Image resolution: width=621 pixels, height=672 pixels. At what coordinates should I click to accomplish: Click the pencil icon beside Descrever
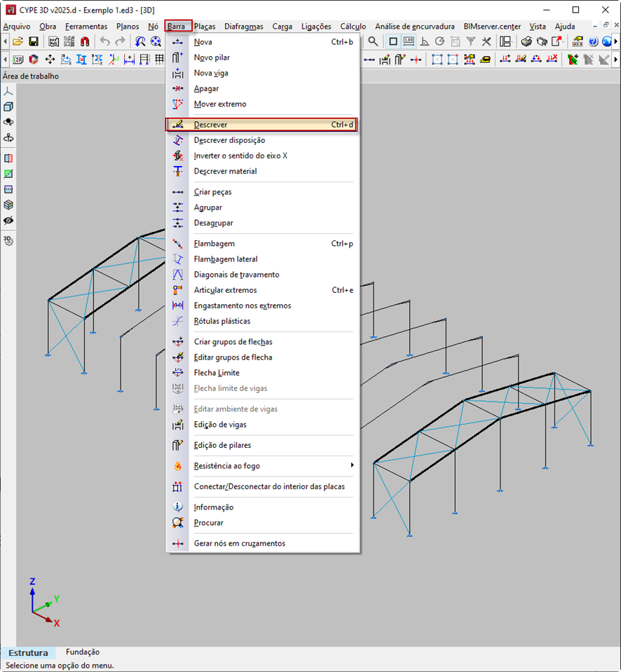177,125
